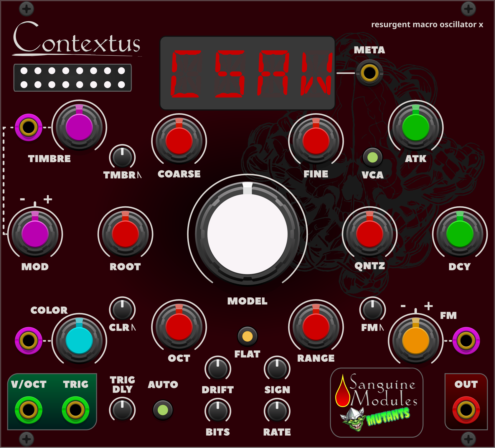Click the red ROOT selector knob
This screenshot has height=448, width=495.
point(125,234)
